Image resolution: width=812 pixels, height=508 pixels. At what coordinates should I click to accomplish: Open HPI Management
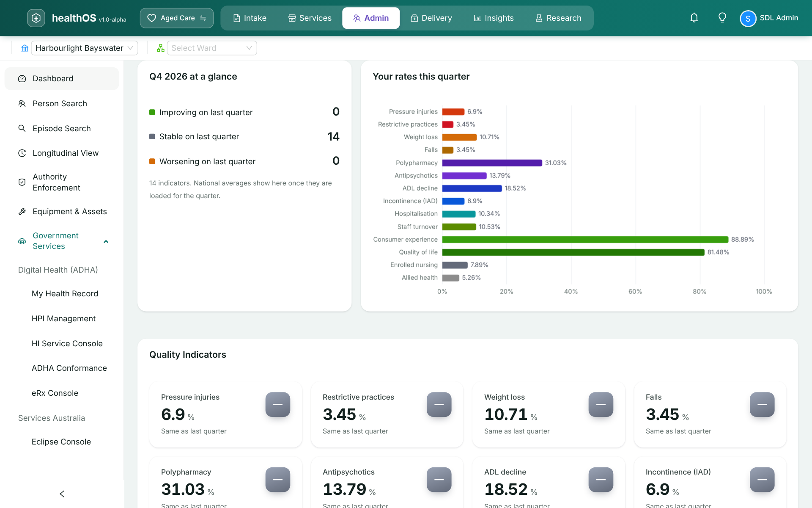(x=64, y=319)
